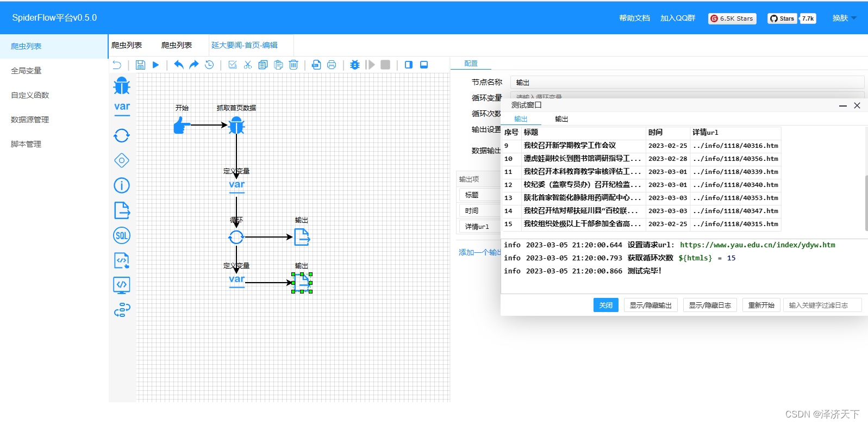This screenshot has width=868, height=424.
Task: Dock properties panel to right side icon
Action: coord(409,65)
